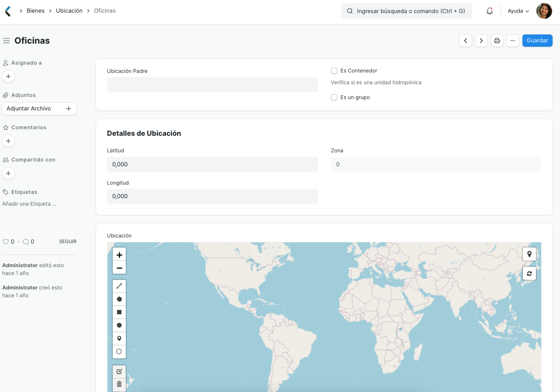Print the Oficinas document
The width and height of the screenshot is (560, 392).
(x=497, y=41)
